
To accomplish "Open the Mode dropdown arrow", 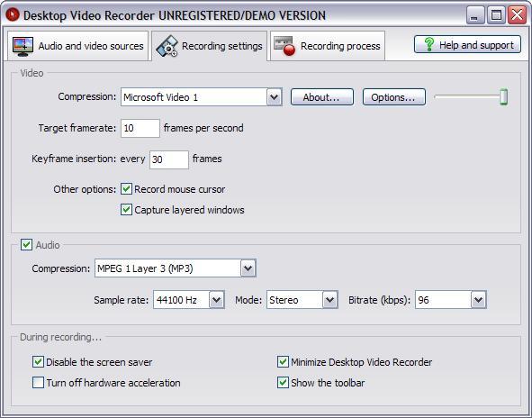I will click(x=330, y=300).
